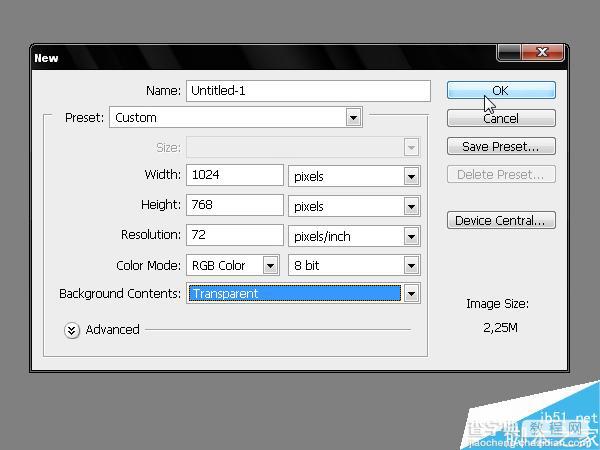Click Device Central button
600x450 pixels.
click(x=501, y=220)
